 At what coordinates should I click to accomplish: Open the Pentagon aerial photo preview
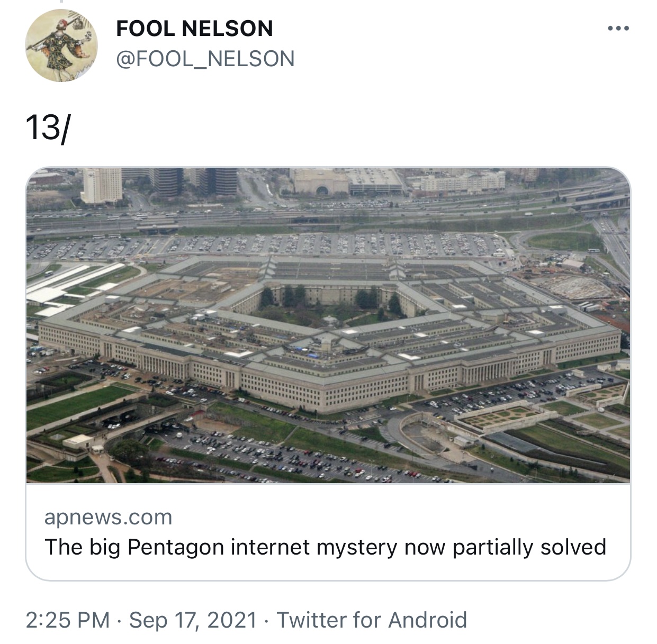tap(328, 325)
